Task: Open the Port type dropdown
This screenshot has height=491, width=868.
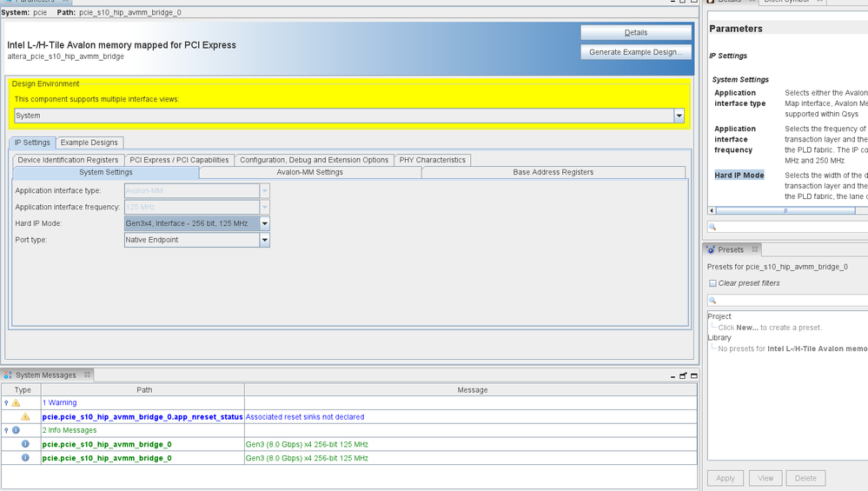Action: click(265, 240)
